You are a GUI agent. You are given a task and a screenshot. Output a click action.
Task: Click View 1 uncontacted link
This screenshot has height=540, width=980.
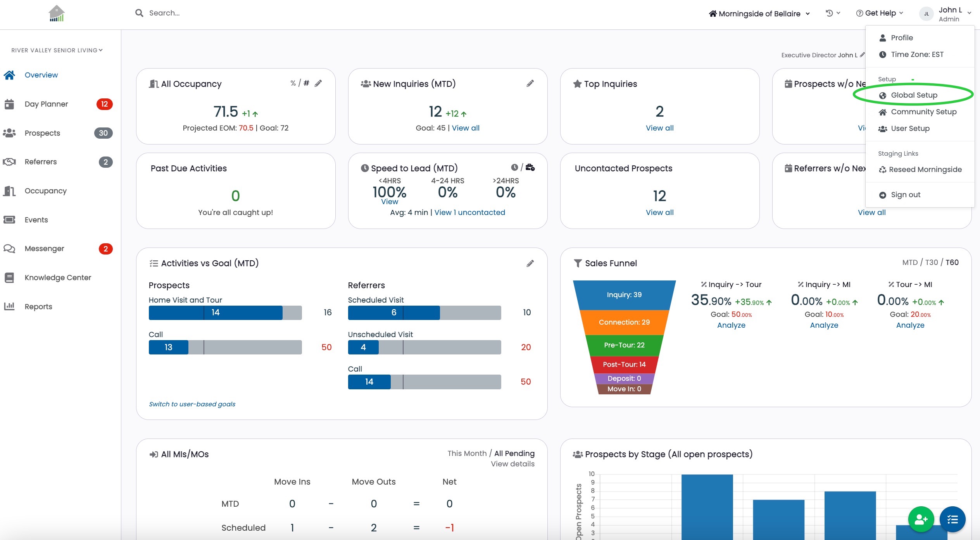[x=469, y=212]
